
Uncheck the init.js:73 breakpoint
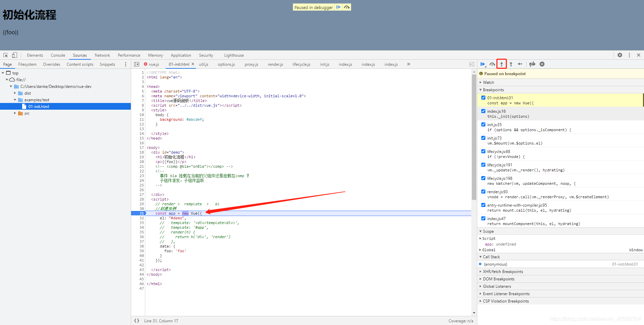coord(483,138)
